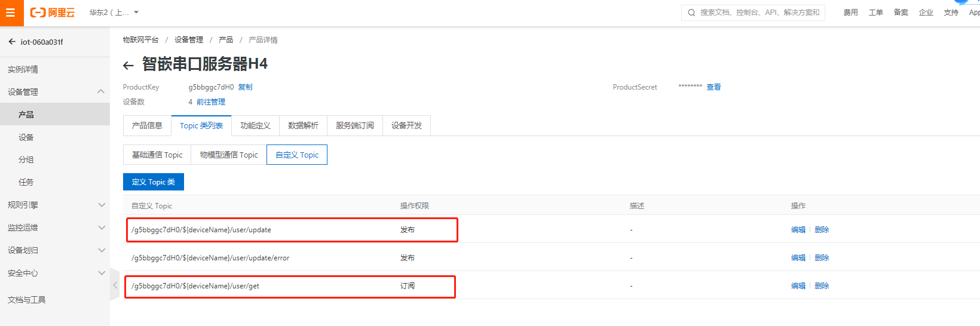This screenshot has height=326, width=980.
Task: Click back arrow next to product title
Action: pos(128,65)
